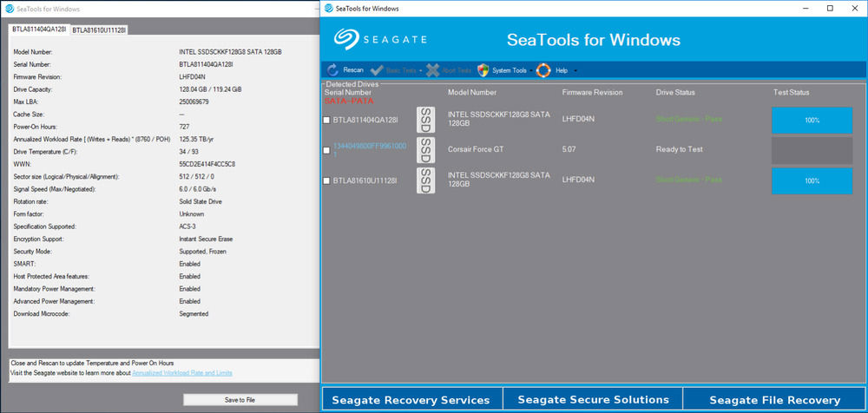Click the WWN value 55CD2E414F4CC5C8
This screenshot has height=413, width=868.
206,164
